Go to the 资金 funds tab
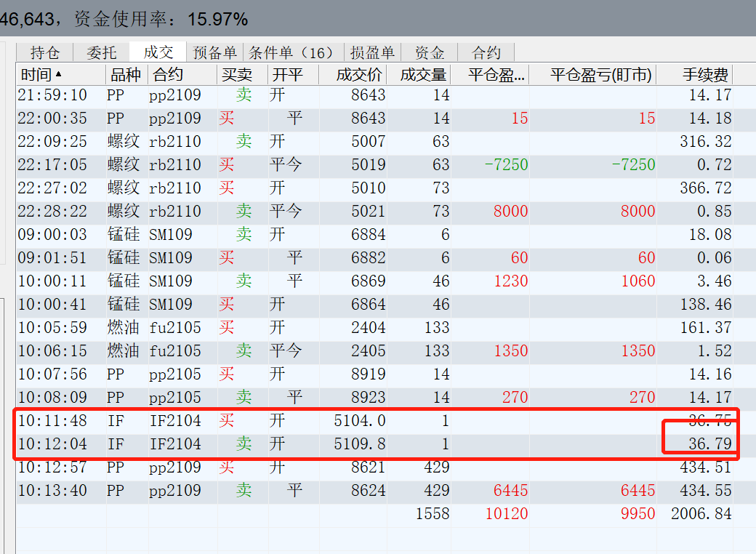756x554 pixels. click(x=429, y=52)
